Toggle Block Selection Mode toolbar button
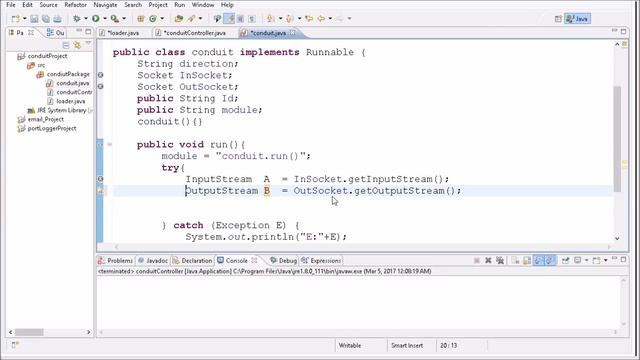The height and width of the screenshot is (360, 640). tap(240, 19)
